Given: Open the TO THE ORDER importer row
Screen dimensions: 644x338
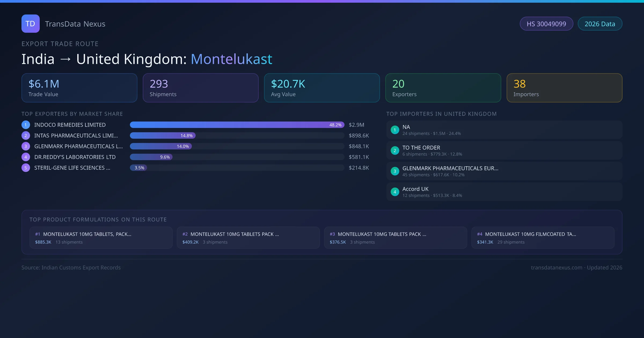Looking at the screenshot, I should click(x=504, y=150).
